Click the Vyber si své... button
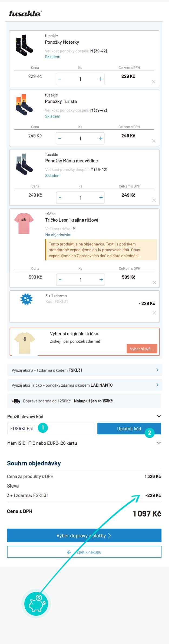 142,349
